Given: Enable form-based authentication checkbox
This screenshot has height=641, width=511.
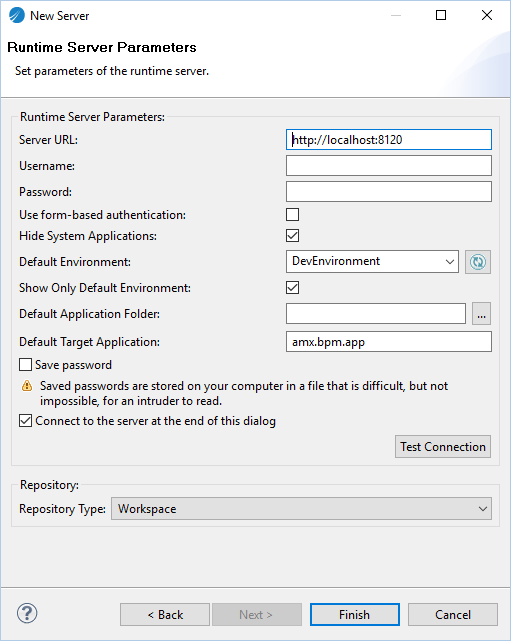Looking at the screenshot, I should (x=292, y=214).
